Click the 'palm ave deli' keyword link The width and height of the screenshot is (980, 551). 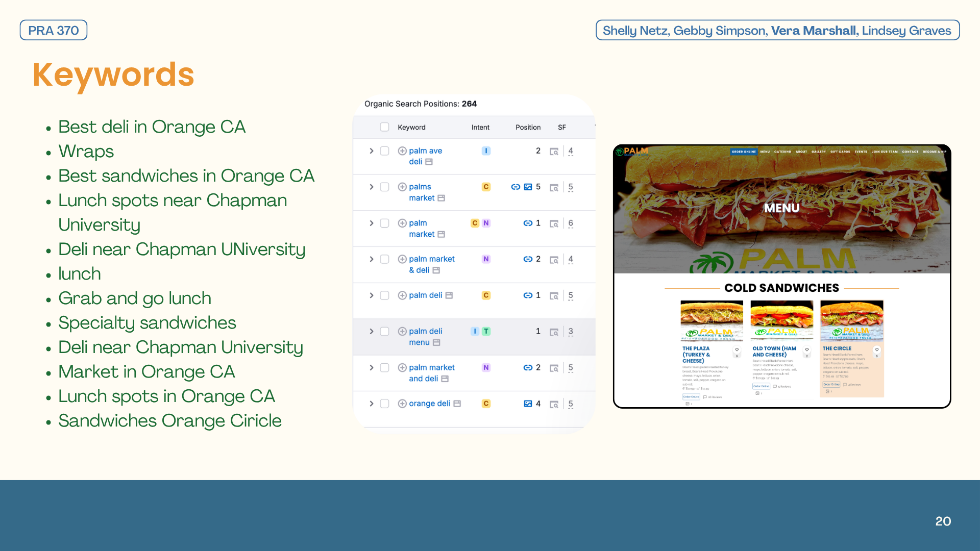pos(426,157)
